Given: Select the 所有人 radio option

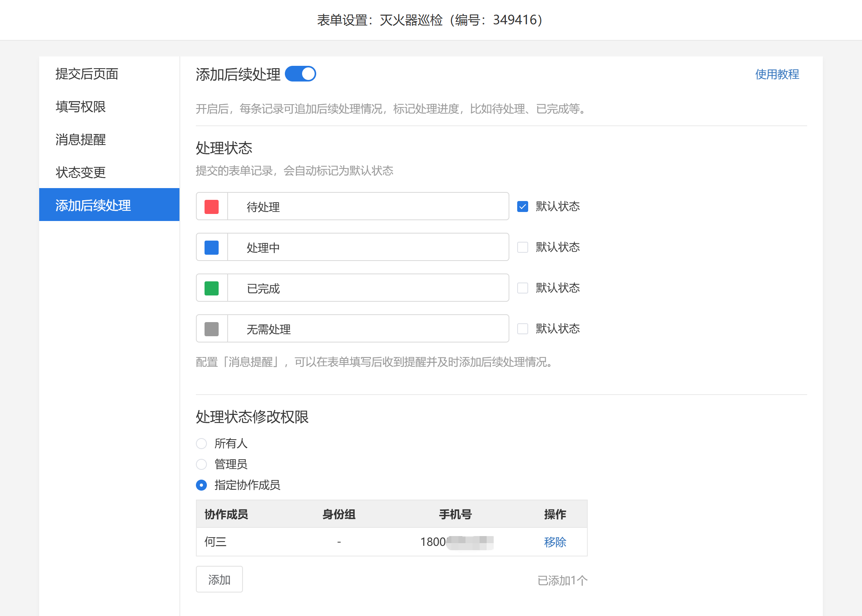Looking at the screenshot, I should click(201, 444).
